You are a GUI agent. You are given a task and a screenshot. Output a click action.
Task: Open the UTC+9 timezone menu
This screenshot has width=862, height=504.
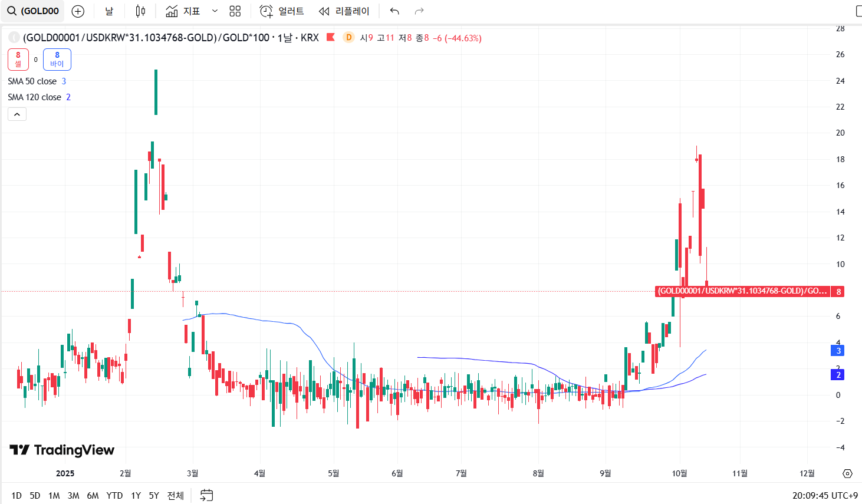point(825,496)
